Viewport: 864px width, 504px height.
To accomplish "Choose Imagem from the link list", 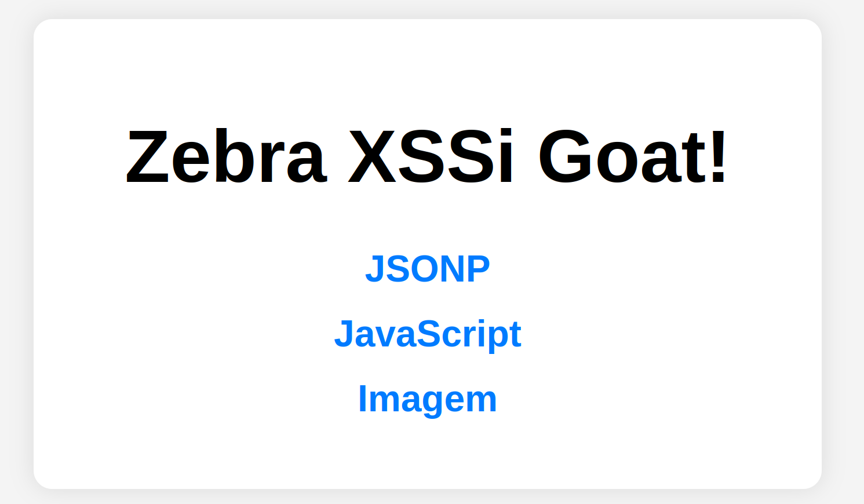I will [428, 399].
